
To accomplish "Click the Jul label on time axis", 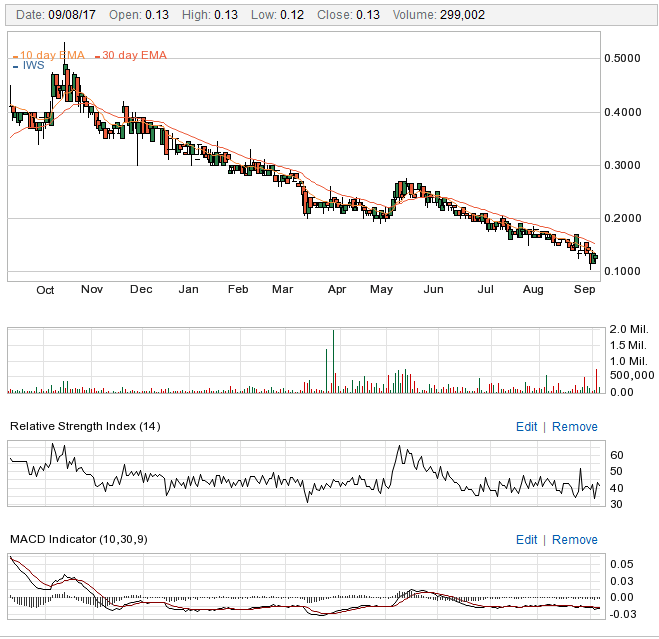I will [x=485, y=290].
